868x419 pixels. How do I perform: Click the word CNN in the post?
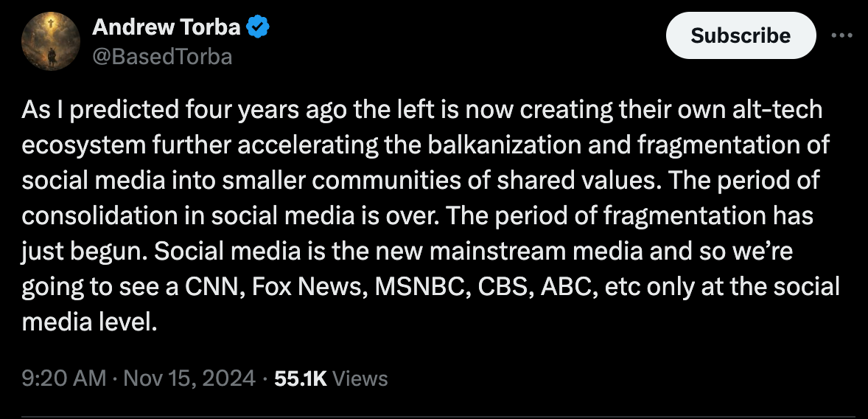(x=214, y=288)
